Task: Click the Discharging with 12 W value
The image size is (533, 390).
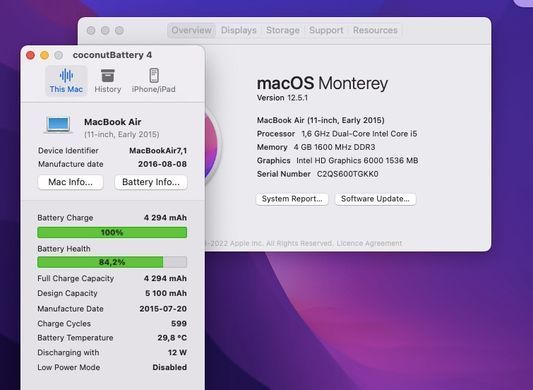Action: (x=177, y=353)
